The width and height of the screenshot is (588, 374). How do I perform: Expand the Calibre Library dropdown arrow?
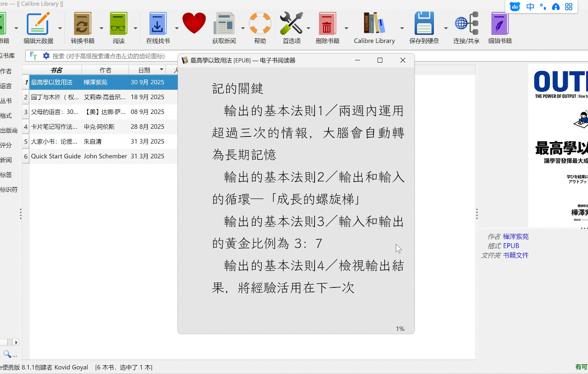point(402,28)
